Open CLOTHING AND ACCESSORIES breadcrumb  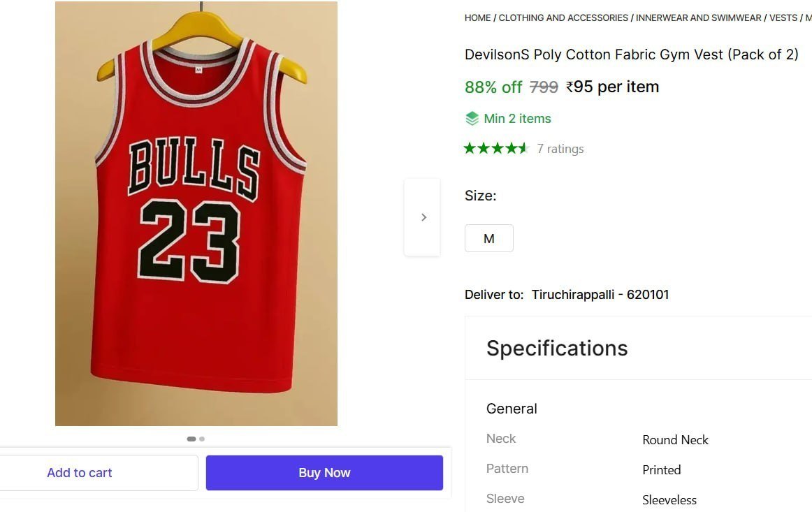pyautogui.click(x=563, y=18)
